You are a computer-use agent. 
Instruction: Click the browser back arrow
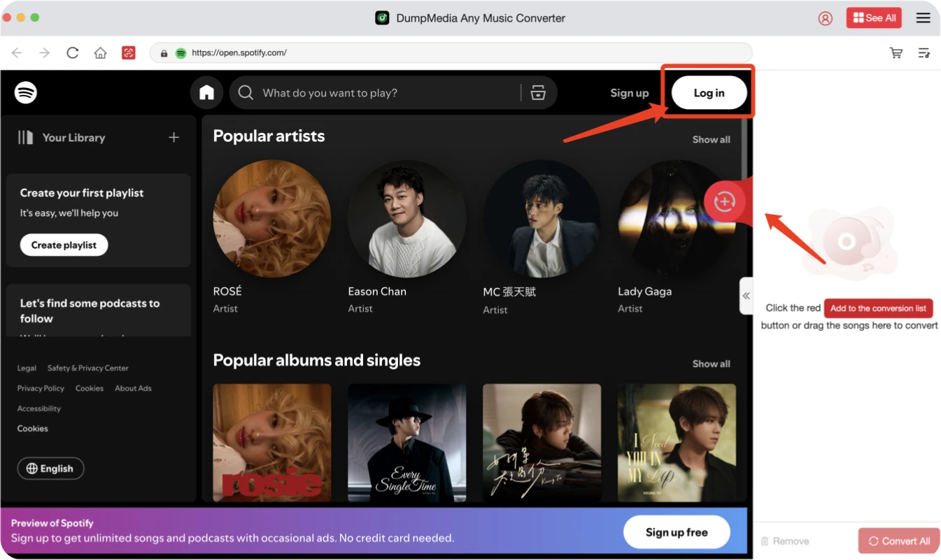[17, 52]
